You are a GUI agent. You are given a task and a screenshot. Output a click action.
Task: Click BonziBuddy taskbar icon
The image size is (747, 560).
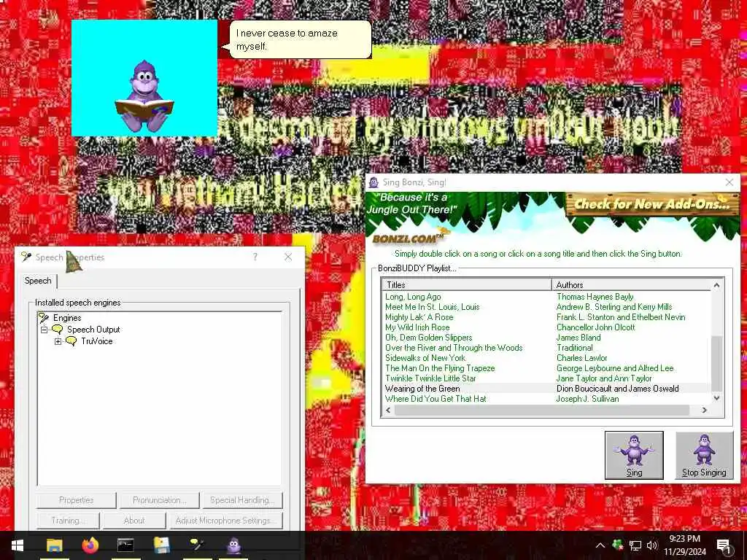(x=233, y=545)
